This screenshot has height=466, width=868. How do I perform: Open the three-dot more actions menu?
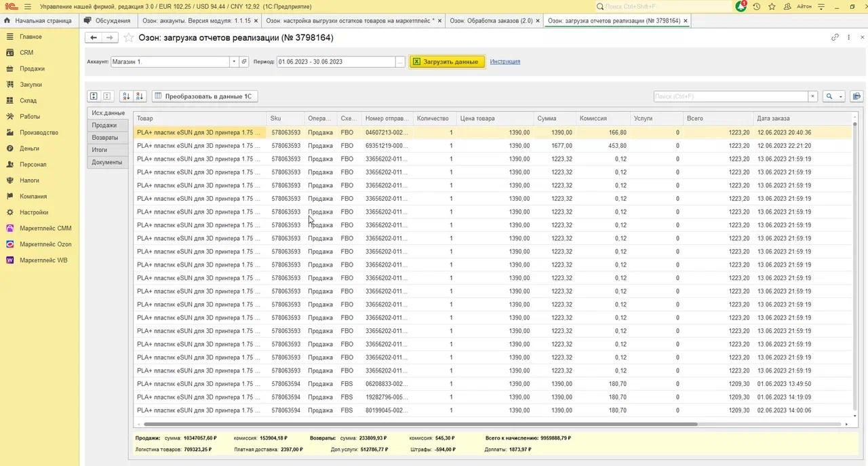(x=848, y=37)
